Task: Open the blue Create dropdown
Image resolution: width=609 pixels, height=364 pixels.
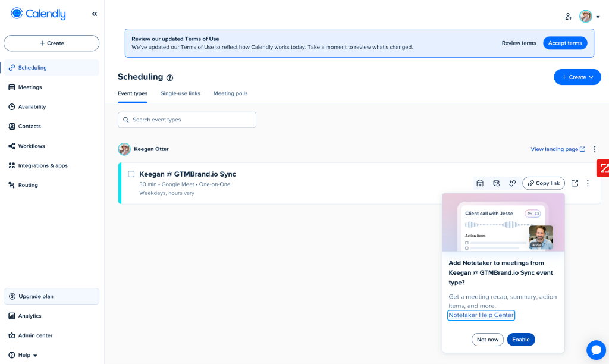Action: tap(577, 77)
